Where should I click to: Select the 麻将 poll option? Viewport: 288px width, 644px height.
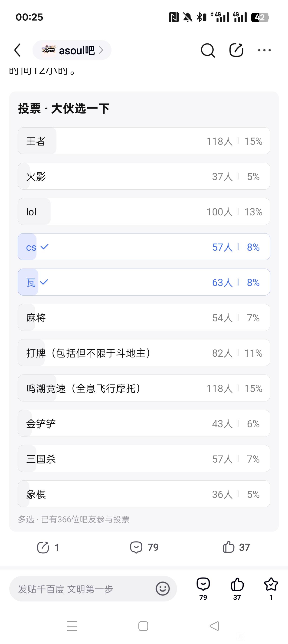coord(144,318)
